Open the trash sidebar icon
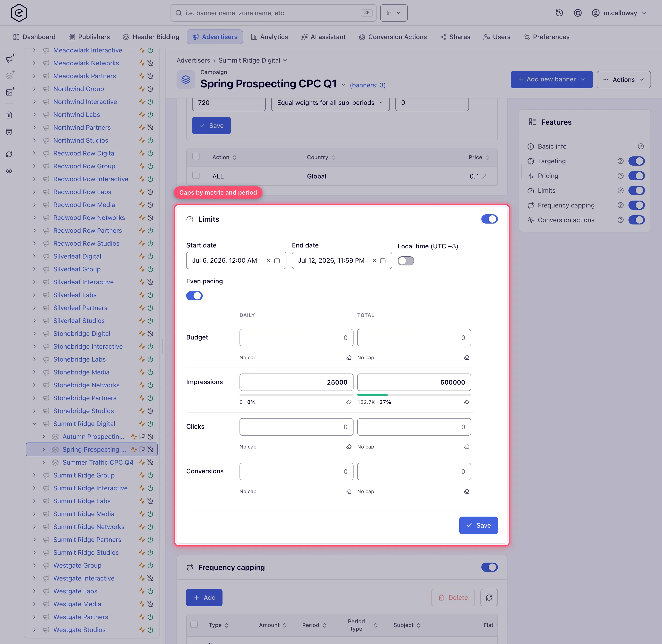Screen dimensions: 662x644 pos(9,115)
